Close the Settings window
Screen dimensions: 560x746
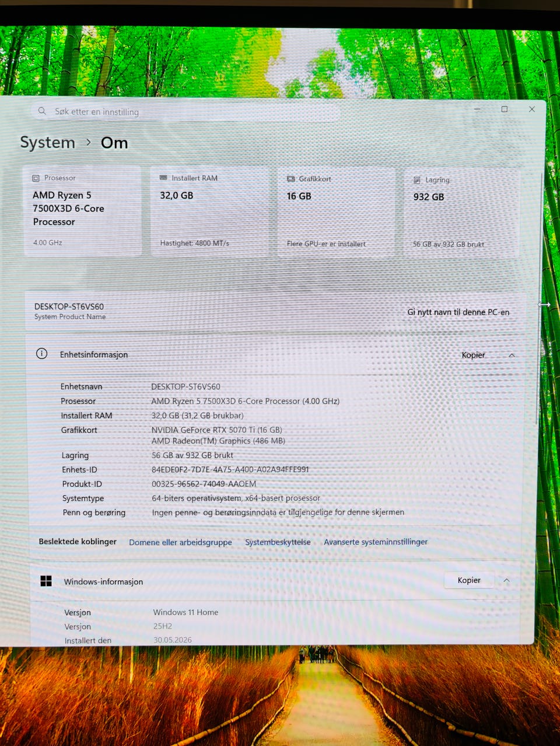(x=532, y=109)
